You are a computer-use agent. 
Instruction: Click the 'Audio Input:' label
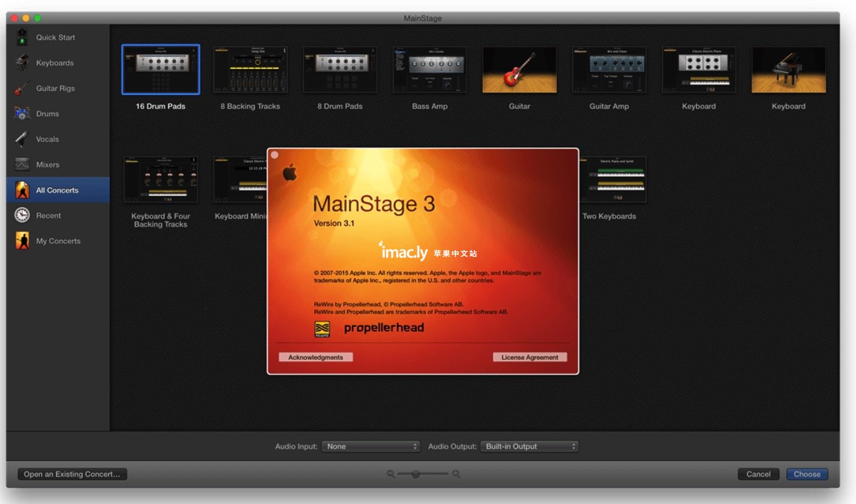point(296,447)
